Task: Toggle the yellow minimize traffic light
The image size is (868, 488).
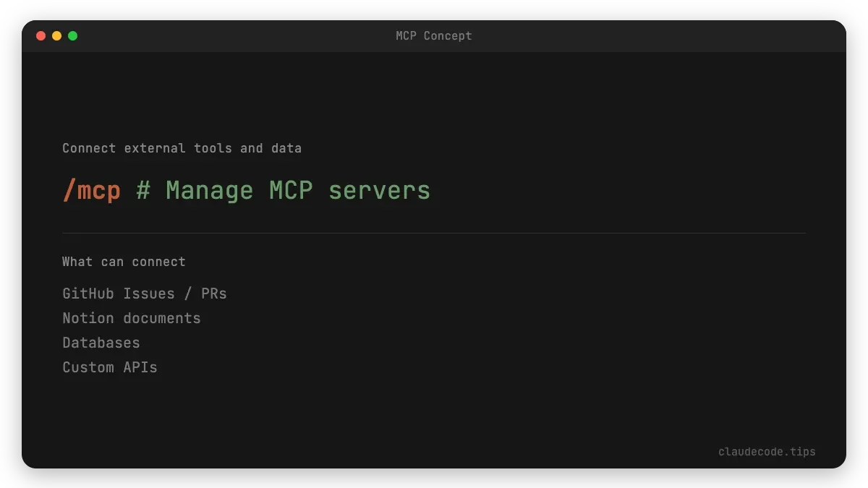Action: 56,35
